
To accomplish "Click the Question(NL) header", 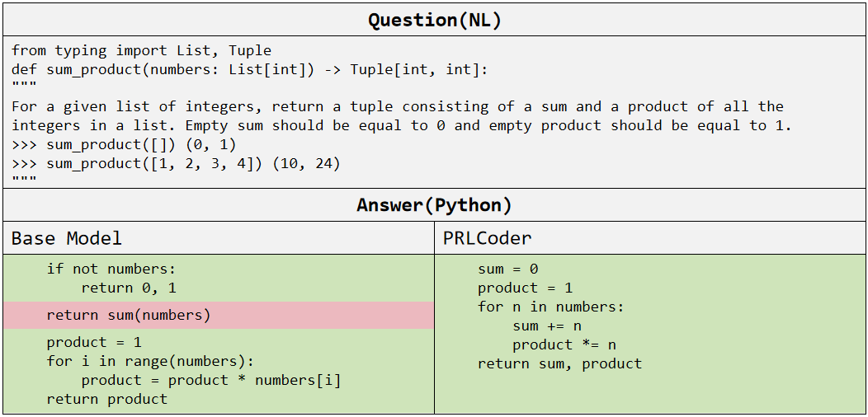I will pyautogui.click(x=434, y=20).
